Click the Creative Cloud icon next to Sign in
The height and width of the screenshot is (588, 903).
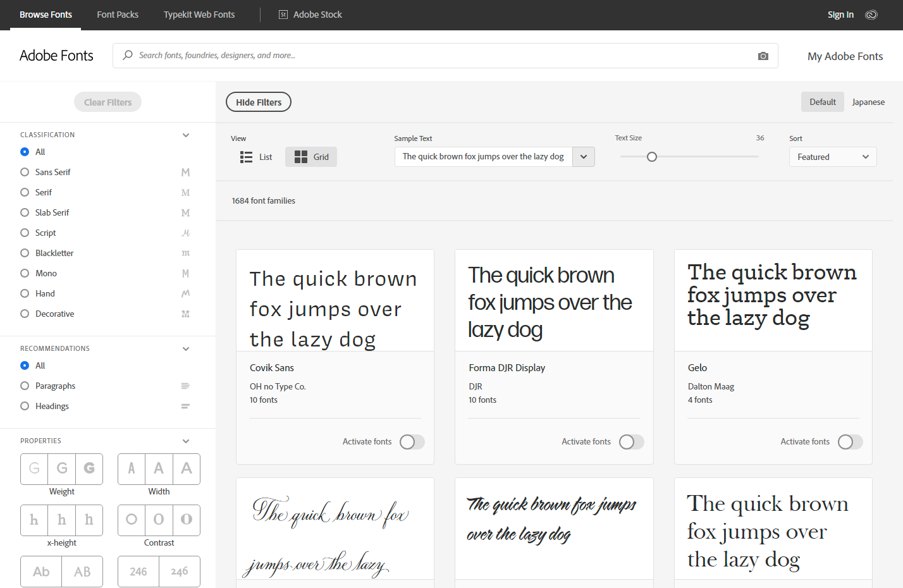pos(871,15)
